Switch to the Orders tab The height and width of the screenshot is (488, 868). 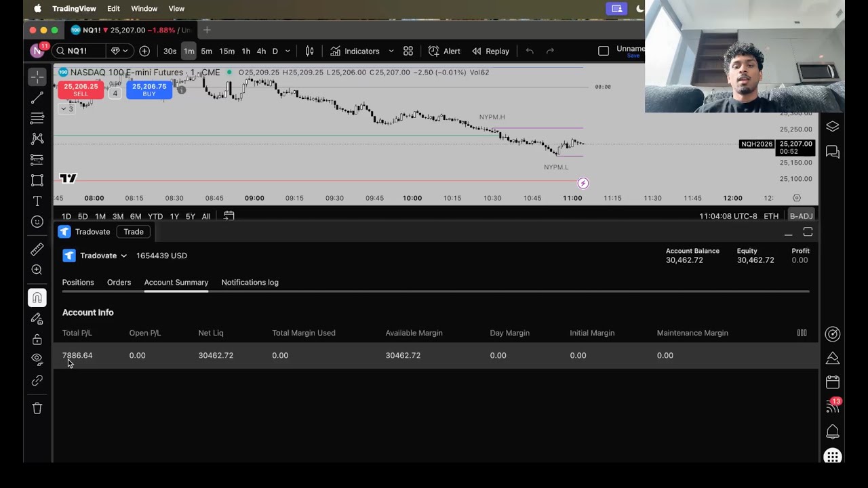[119, 282]
